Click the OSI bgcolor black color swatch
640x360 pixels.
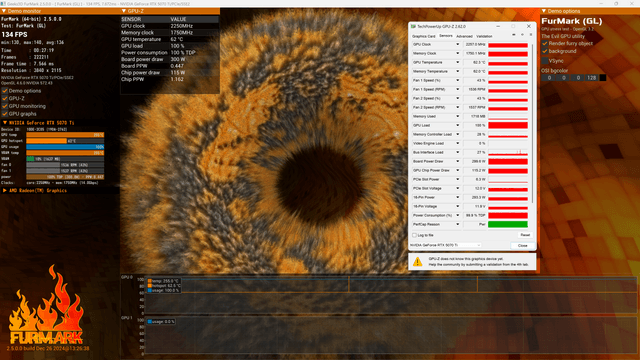pyautogui.click(x=602, y=78)
